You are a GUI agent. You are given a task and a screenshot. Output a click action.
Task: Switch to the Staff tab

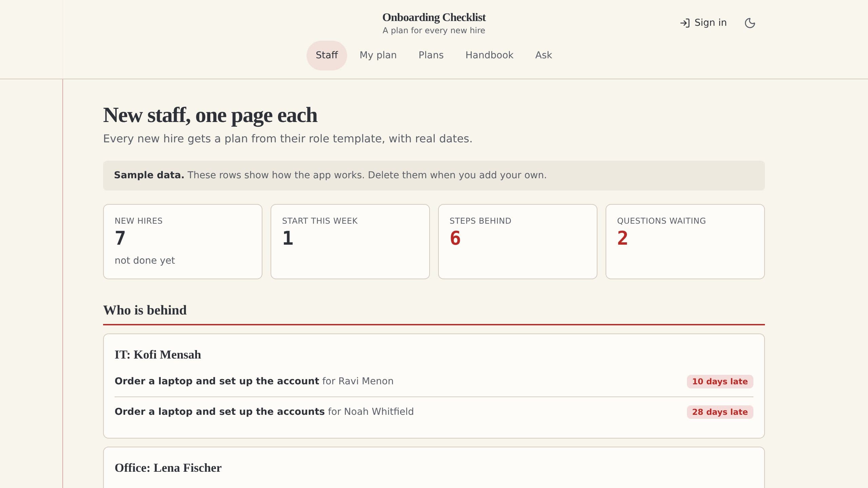coord(327,55)
